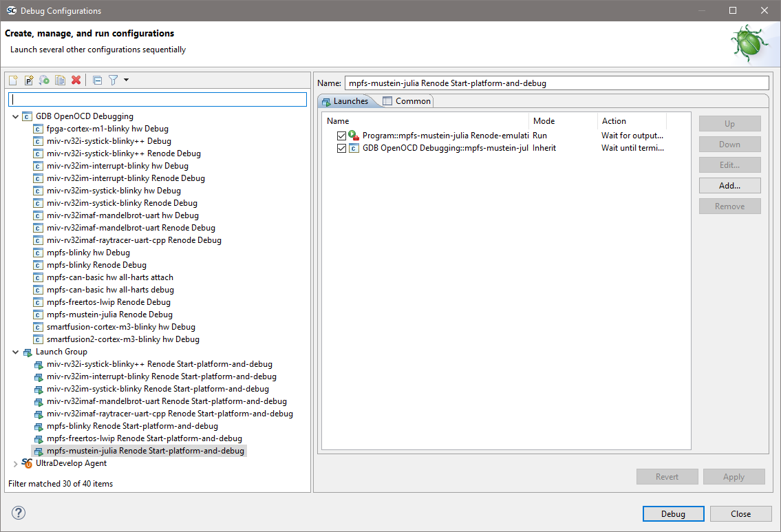Click the Mode column header
The image size is (781, 532).
tap(563, 121)
